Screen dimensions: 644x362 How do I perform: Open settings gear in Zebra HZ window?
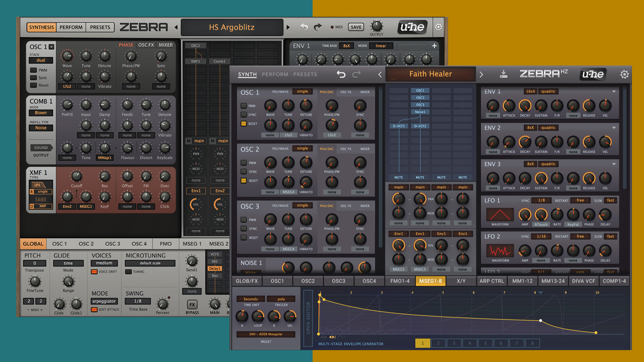click(x=624, y=74)
